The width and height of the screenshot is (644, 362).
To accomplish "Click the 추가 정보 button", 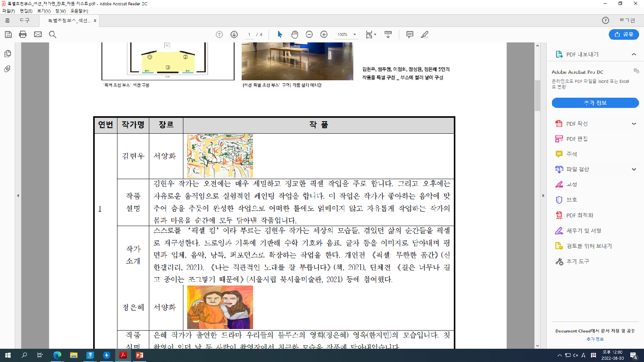I will pos(595,103).
